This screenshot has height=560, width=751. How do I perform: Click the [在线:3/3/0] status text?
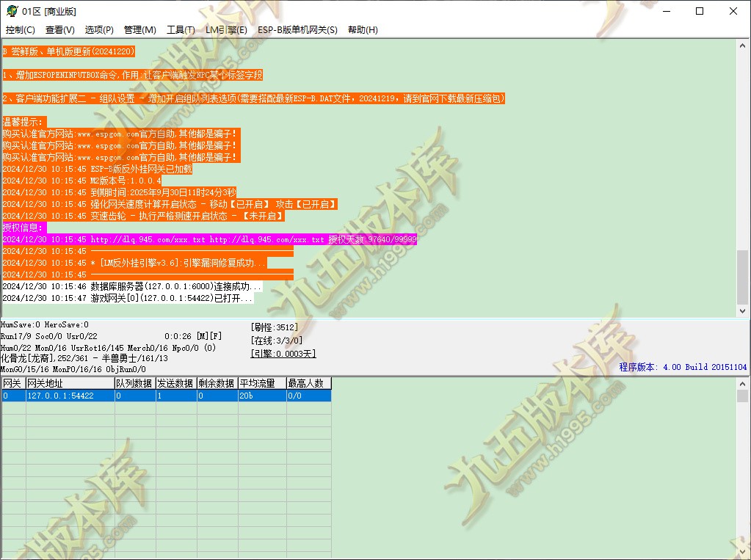tap(276, 341)
